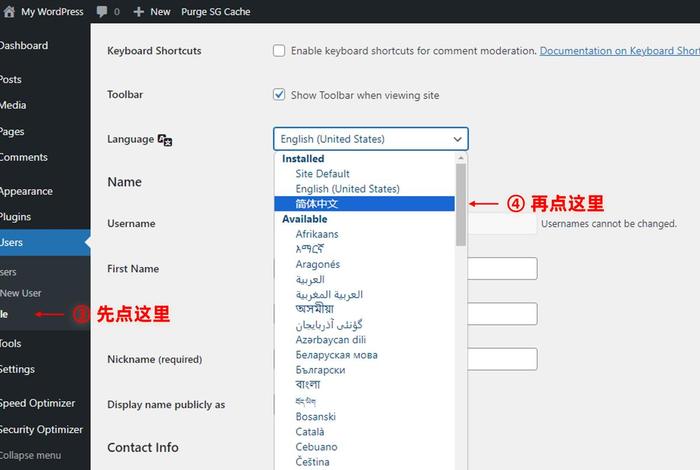Click the translation icon beside the Language label
The width and height of the screenshot is (700, 470).
(x=165, y=140)
